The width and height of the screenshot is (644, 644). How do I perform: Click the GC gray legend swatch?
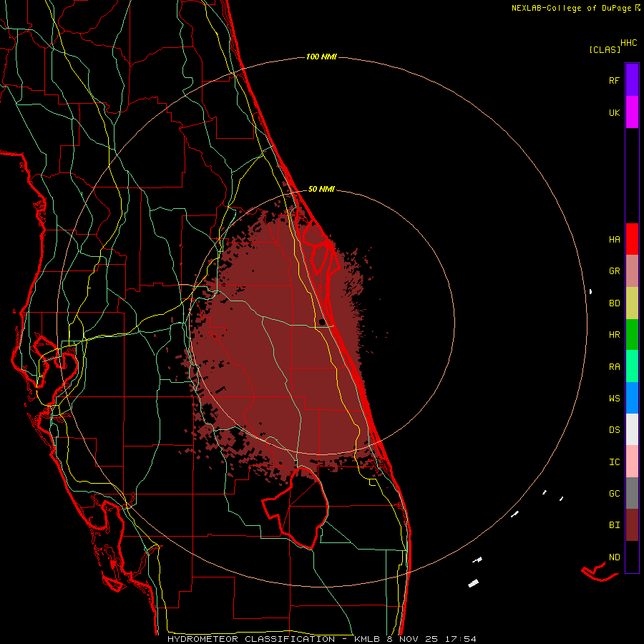632,493
